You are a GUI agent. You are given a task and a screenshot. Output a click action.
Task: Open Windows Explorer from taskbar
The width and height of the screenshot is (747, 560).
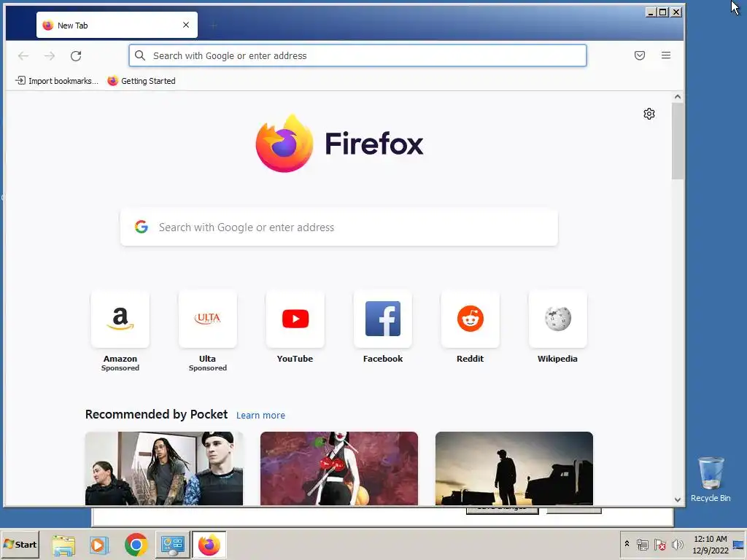pos(63,545)
